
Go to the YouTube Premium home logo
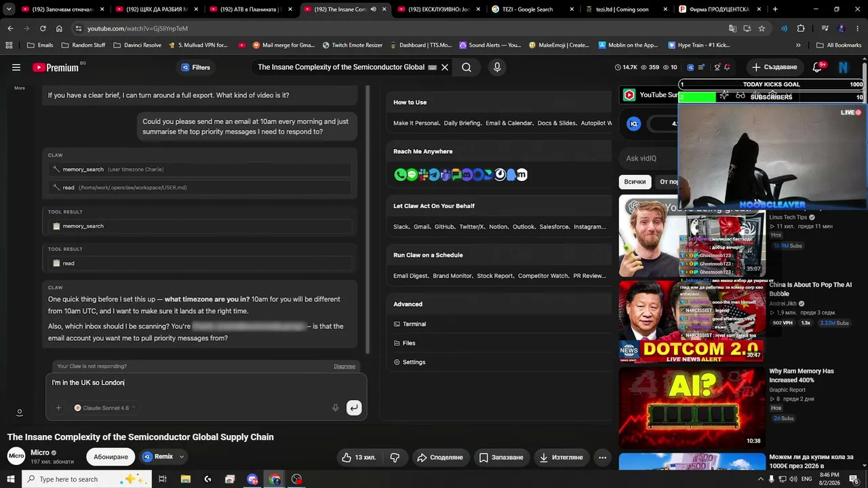click(56, 67)
